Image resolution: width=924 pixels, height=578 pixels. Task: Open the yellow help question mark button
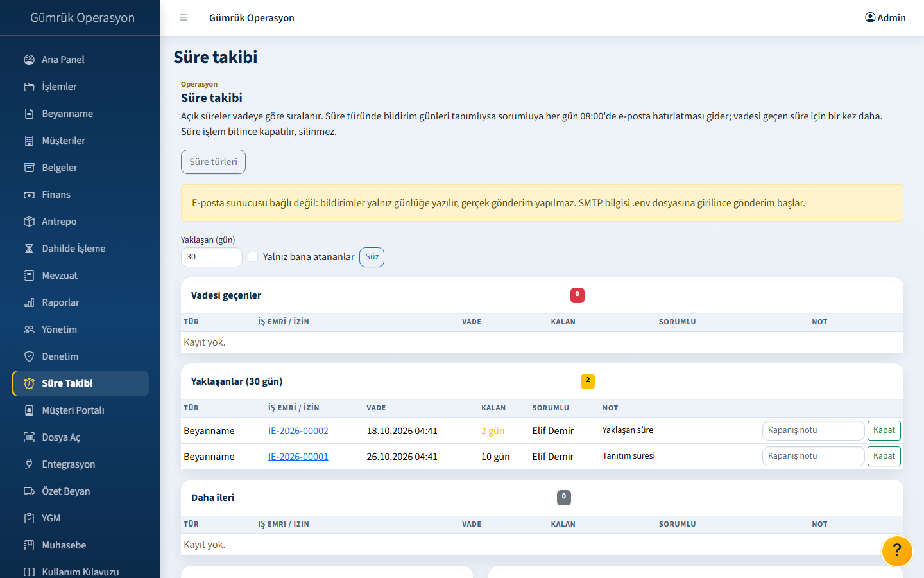click(897, 551)
